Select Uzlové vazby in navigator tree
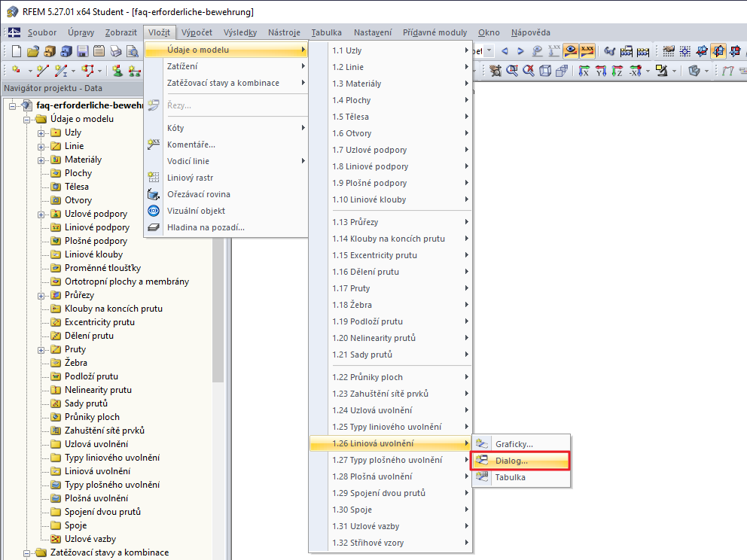 90,539
